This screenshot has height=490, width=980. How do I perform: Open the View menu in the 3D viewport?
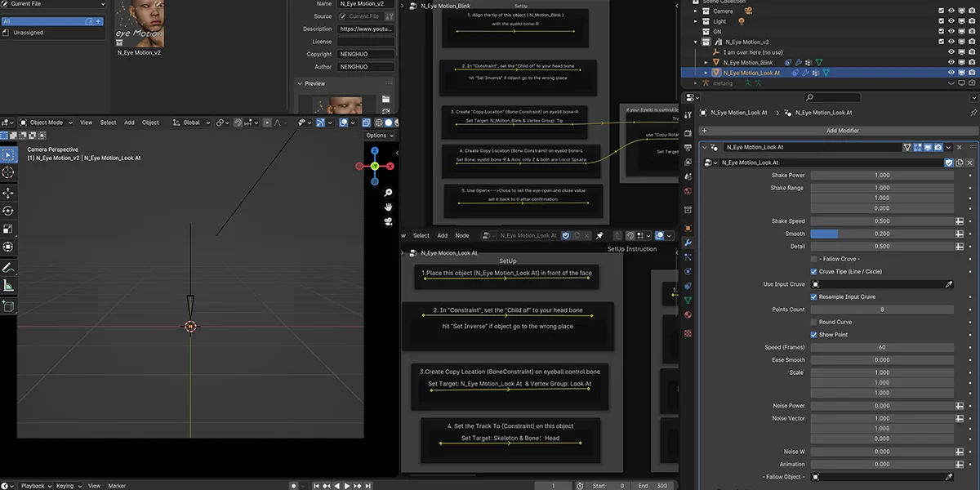point(86,122)
